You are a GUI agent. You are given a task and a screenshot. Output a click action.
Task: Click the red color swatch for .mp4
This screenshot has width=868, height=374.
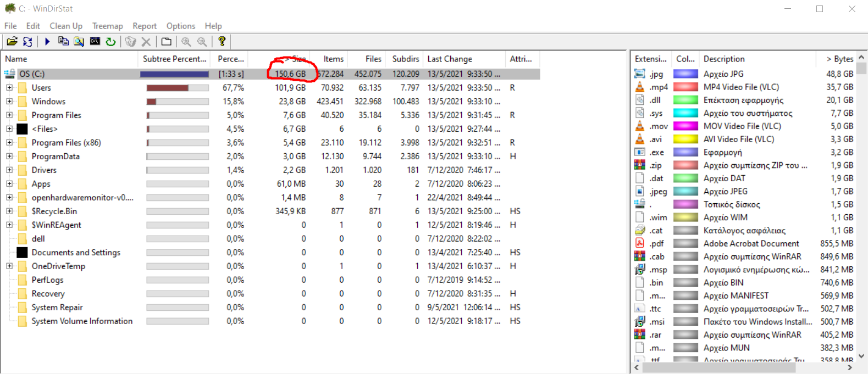point(685,87)
